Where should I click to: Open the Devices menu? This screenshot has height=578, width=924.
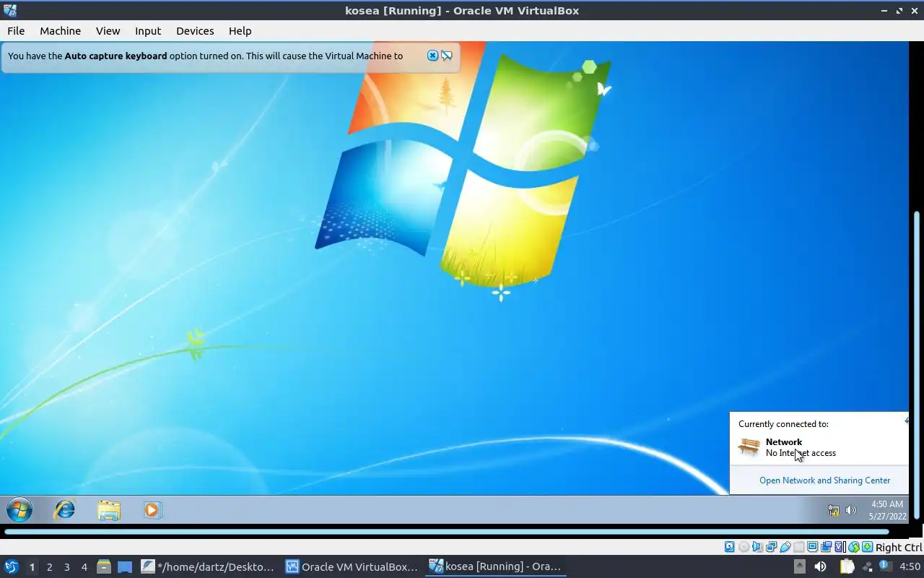click(x=195, y=31)
